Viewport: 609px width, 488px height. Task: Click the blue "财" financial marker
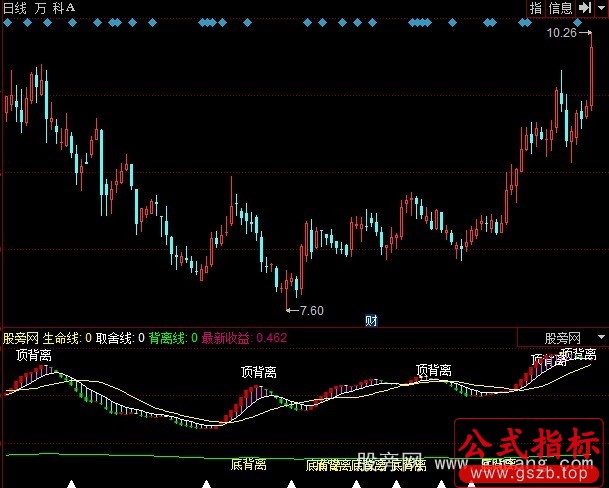pos(370,320)
